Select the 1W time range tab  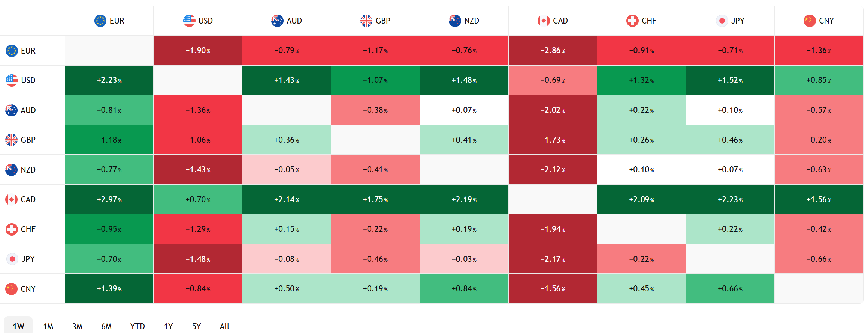[x=18, y=326]
